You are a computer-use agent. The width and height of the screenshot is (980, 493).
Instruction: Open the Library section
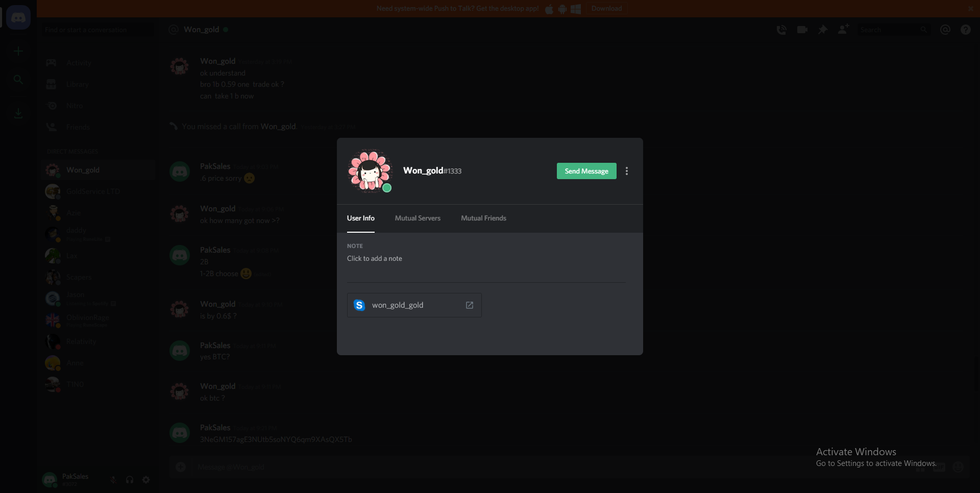[x=98, y=84]
